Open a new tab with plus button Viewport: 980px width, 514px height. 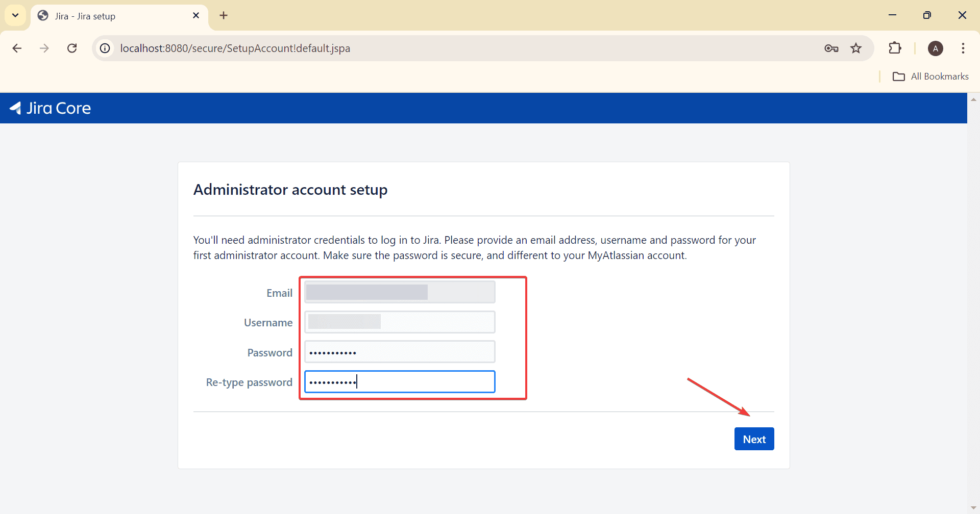click(x=224, y=15)
